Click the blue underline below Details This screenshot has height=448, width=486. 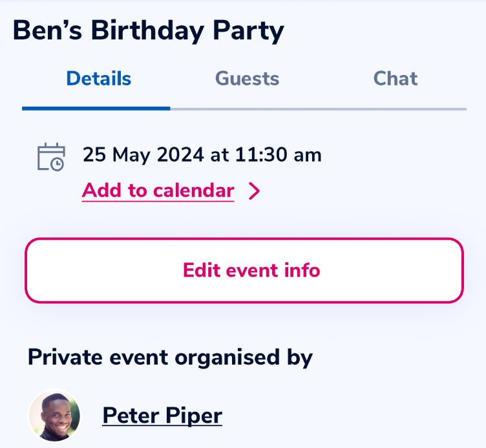[96, 109]
